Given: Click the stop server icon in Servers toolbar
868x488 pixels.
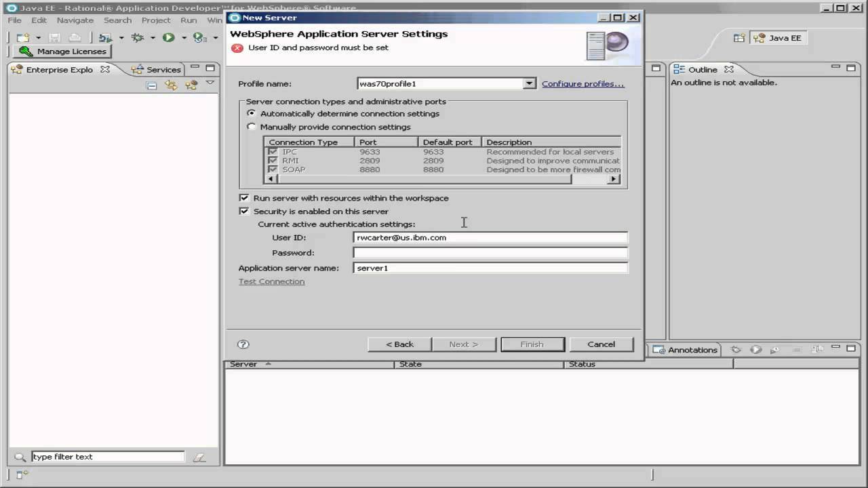Looking at the screenshot, I should pyautogui.click(x=796, y=350).
